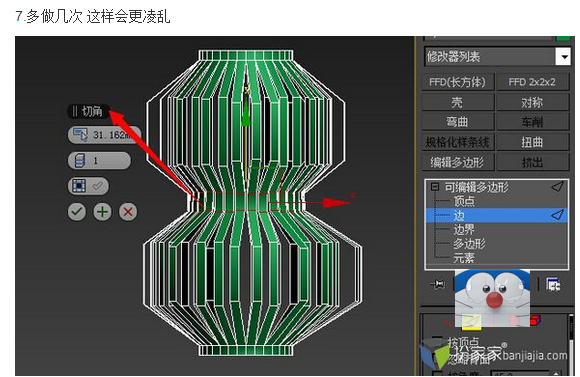
Task: Apply the FFD(长方体) modifier button
Action: coord(458,82)
